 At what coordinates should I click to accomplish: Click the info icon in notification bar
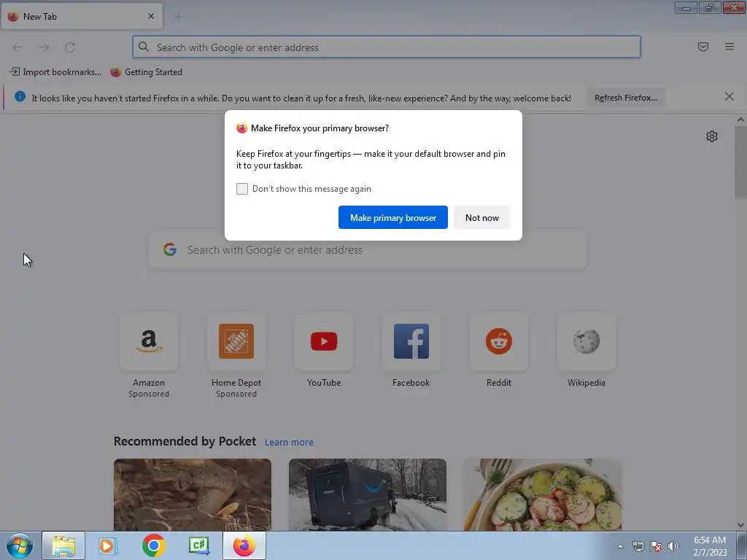point(20,97)
